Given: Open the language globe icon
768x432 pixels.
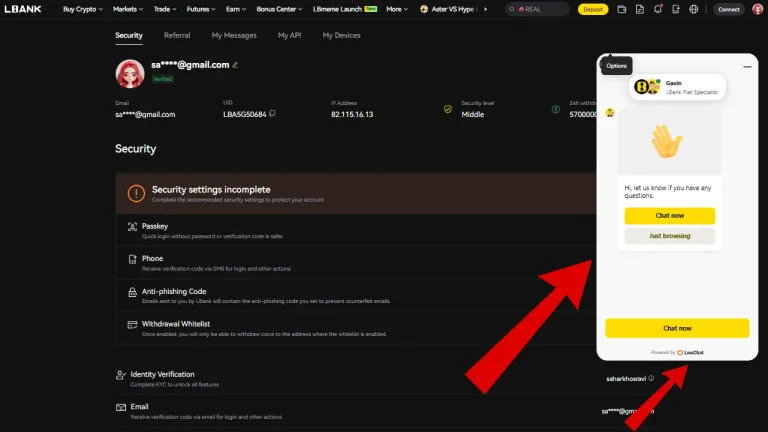Looking at the screenshot, I should click(x=694, y=9).
